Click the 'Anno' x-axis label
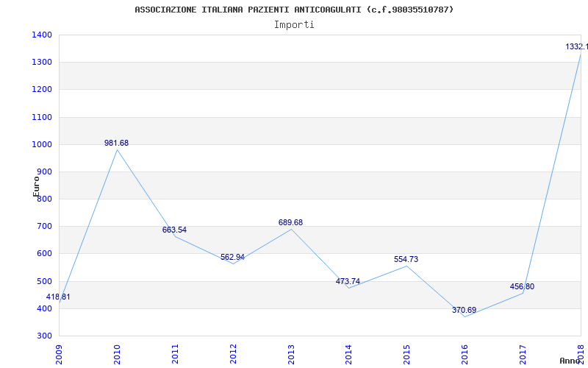The height and width of the screenshot is (368, 588). (570, 361)
